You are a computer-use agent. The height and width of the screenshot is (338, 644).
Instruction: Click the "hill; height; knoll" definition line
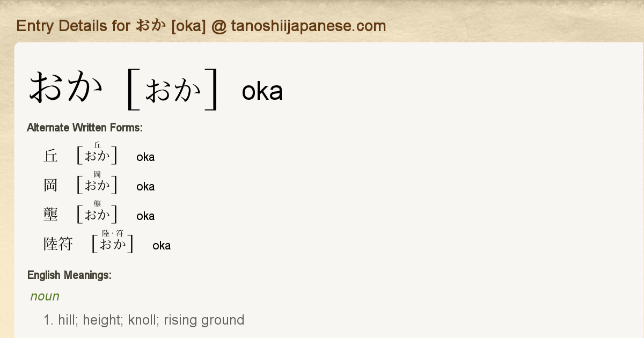point(144,320)
